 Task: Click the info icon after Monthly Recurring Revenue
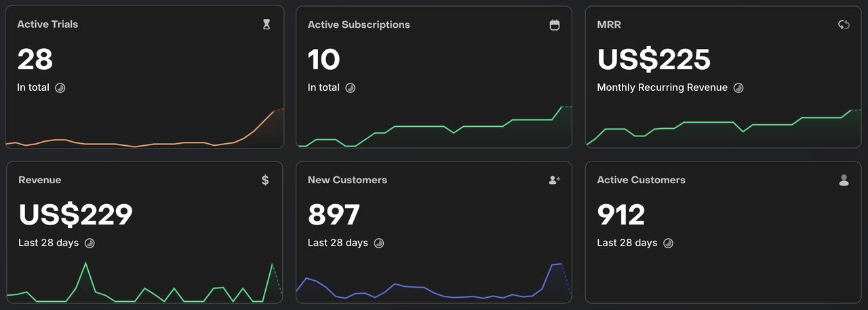coord(738,88)
